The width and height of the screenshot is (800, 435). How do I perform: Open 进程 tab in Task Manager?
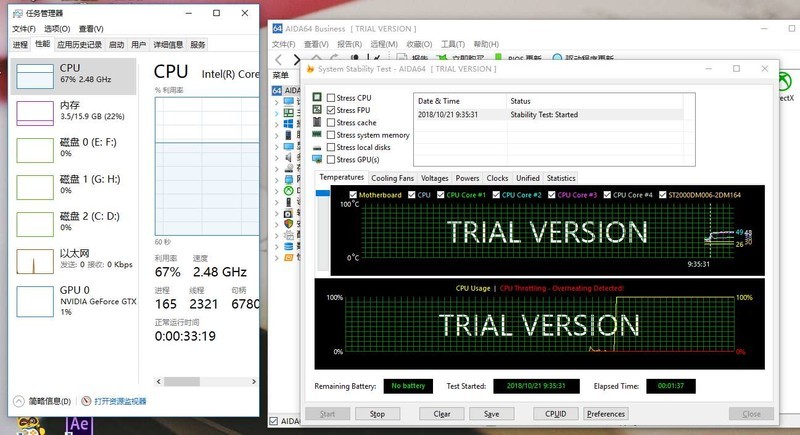(20, 45)
